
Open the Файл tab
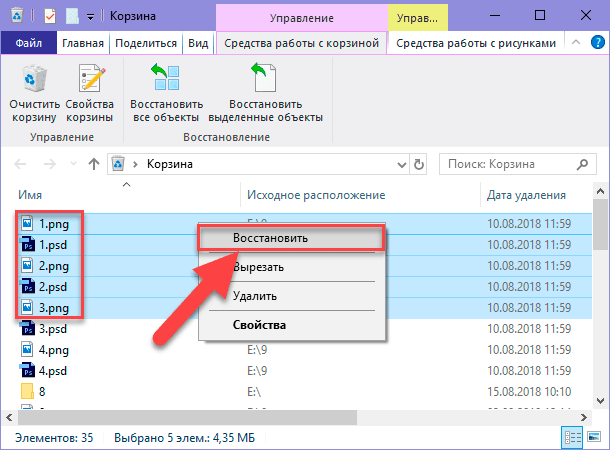point(28,44)
